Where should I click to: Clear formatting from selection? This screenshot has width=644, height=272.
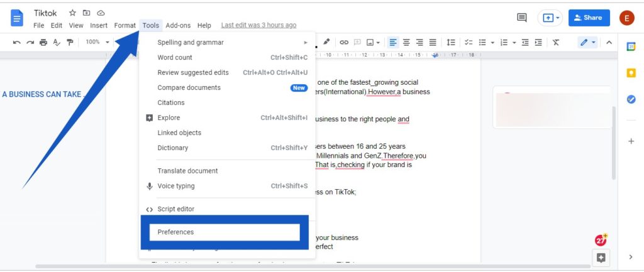[x=556, y=42]
